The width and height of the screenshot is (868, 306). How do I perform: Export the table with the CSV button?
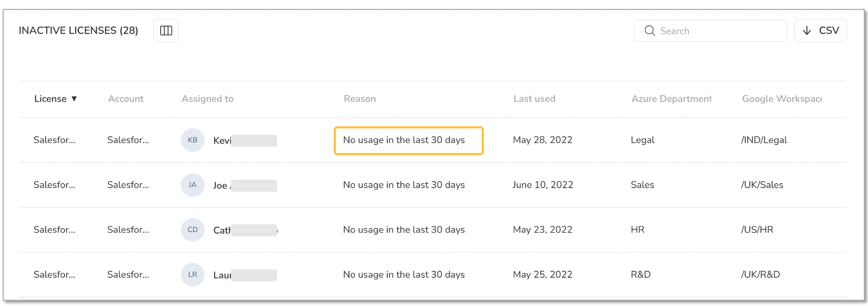click(820, 31)
